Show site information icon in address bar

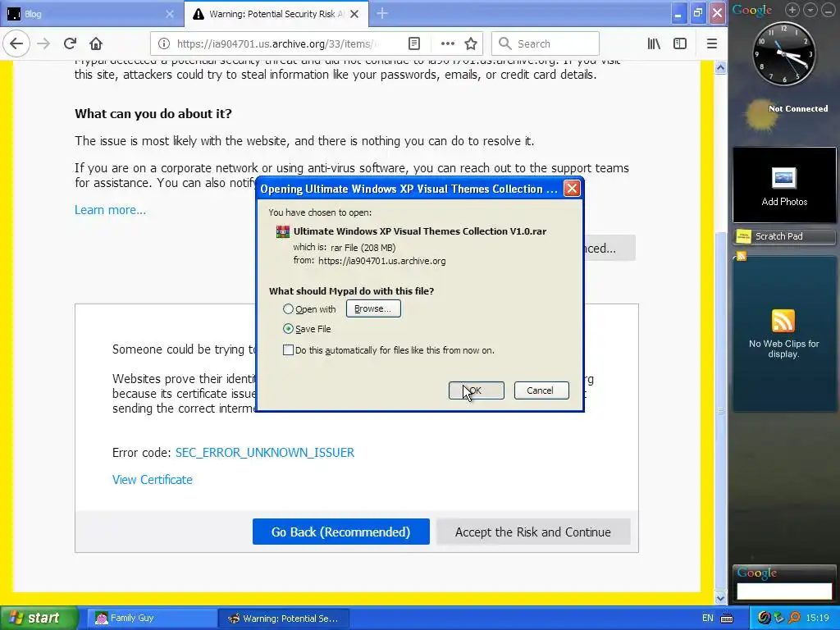tap(164, 43)
